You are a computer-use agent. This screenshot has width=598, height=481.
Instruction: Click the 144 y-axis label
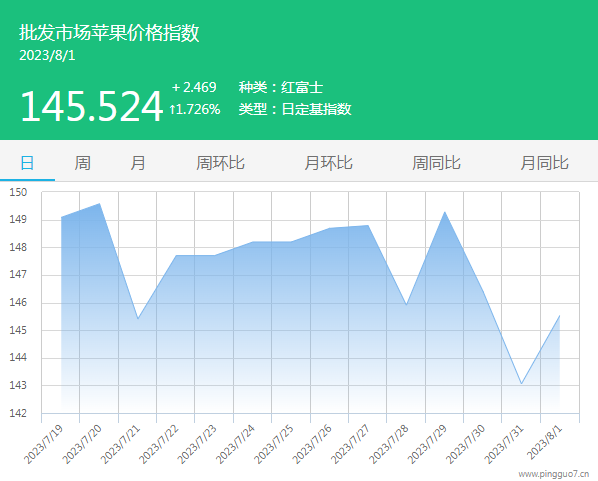[x=18, y=358]
